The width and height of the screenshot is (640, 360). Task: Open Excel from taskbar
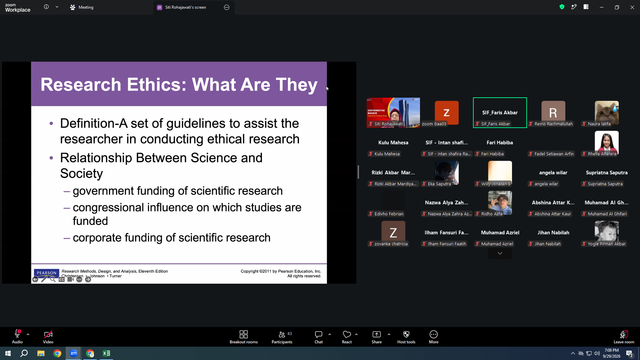[x=107, y=353]
